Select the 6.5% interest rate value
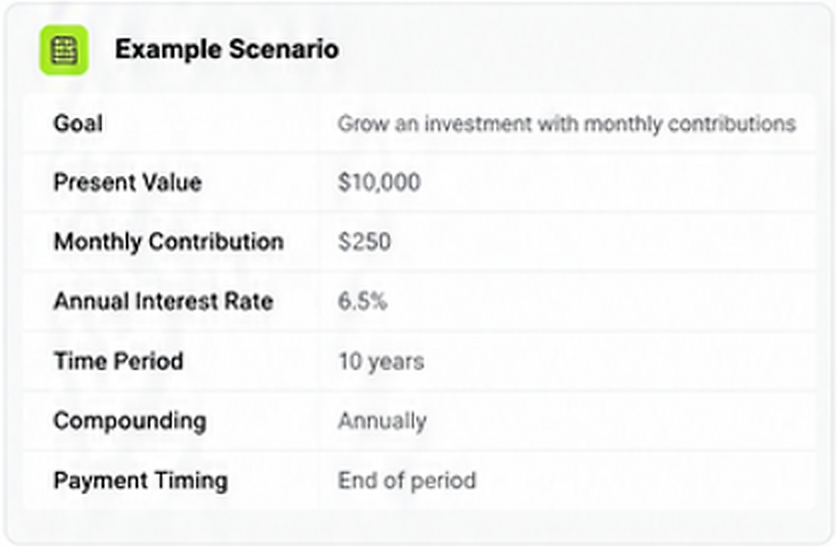This screenshot has height=546, width=836. coord(363,301)
